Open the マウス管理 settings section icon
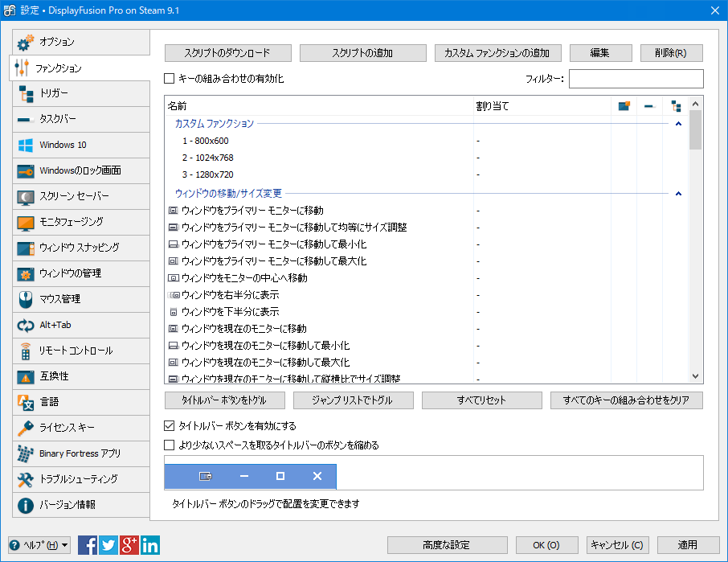Screen dimensions: 728x562 [x=24, y=300]
